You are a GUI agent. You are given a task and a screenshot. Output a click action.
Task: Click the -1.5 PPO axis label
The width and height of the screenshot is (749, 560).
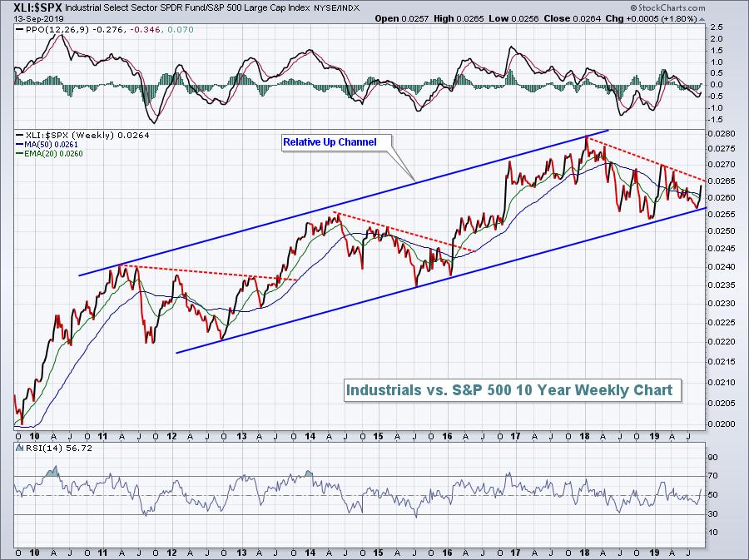715,119
